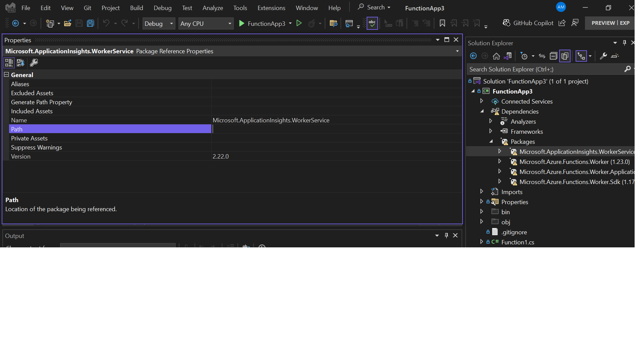Image resolution: width=644 pixels, height=362 pixels.
Task: Expand the Connected Services node
Action: pyautogui.click(x=482, y=101)
